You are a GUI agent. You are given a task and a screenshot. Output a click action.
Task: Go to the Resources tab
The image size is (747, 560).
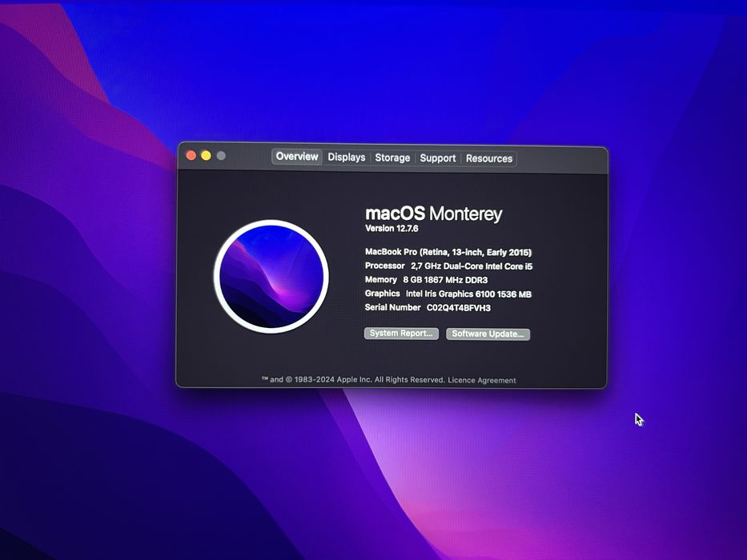[x=488, y=158]
